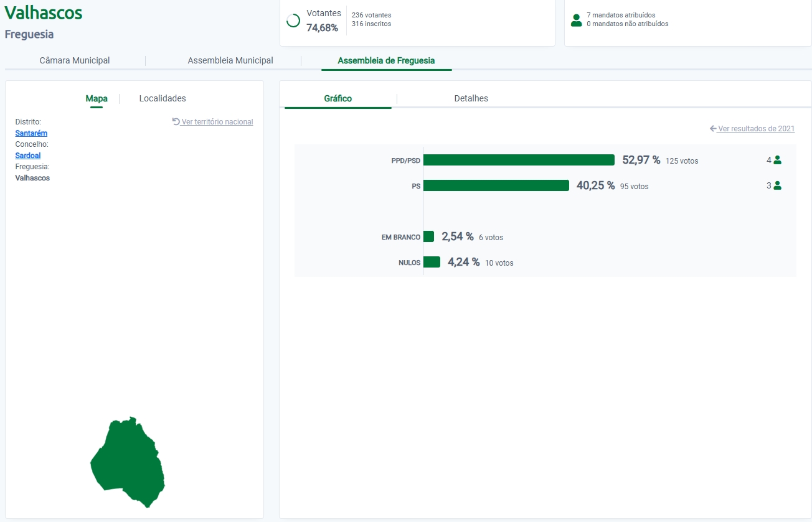Viewport: 812px width, 522px height.
Task: Click the undo arrow icon near território nacional
Action: point(176,121)
